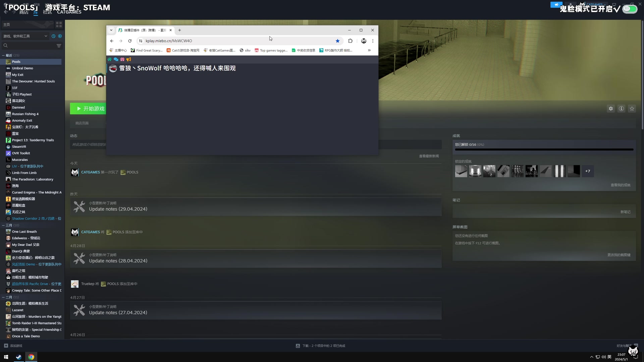Open the Top games tagged bookmark
This screenshot has height=362, width=644.
[x=271, y=50]
